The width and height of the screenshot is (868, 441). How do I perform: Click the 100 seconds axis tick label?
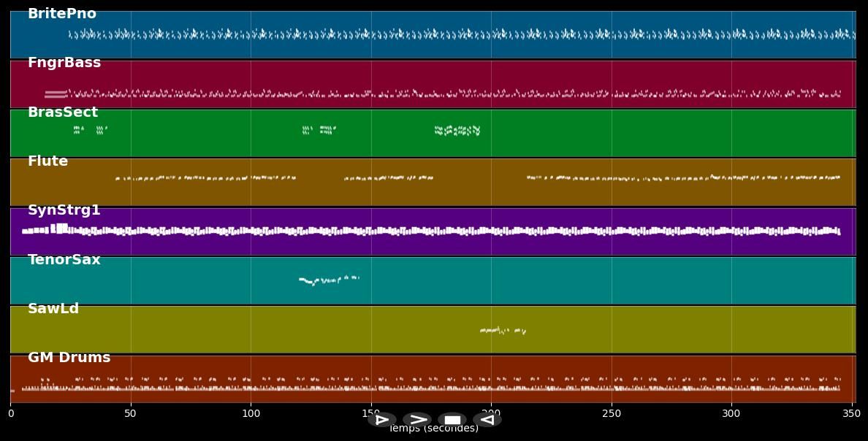251,414
